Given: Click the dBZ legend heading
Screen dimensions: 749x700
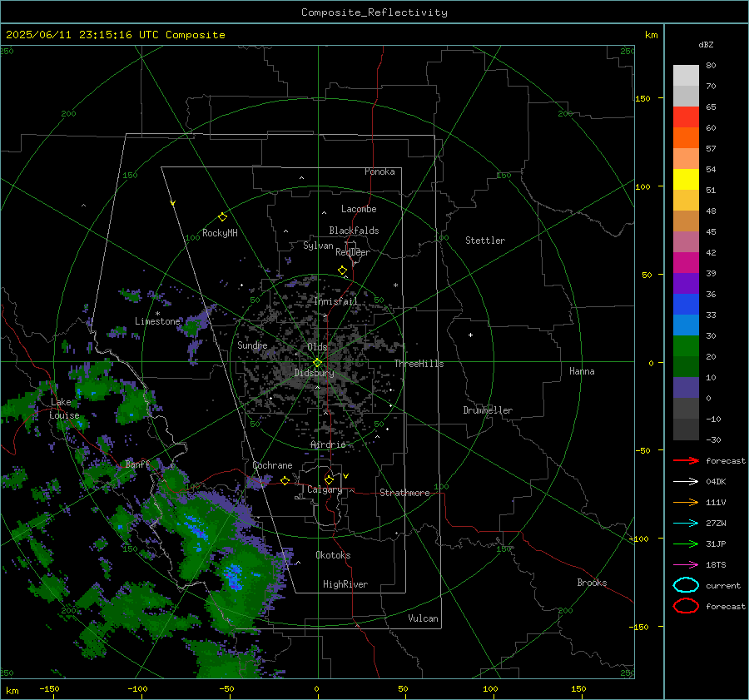Looking at the screenshot, I should click(706, 44).
